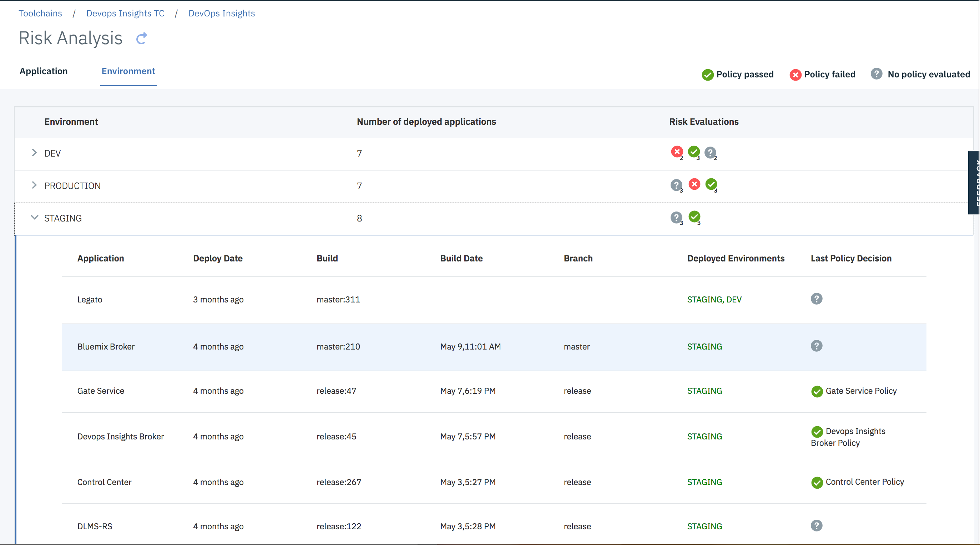Click the refresh icon beside Risk Analysis
The width and height of the screenshot is (980, 545).
[142, 39]
